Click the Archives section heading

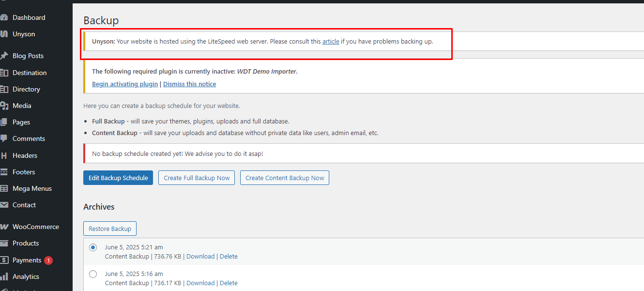[x=99, y=207]
